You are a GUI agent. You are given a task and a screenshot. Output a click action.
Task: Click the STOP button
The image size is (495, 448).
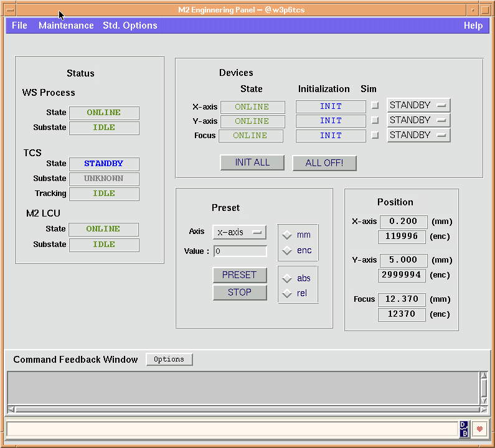(x=240, y=292)
